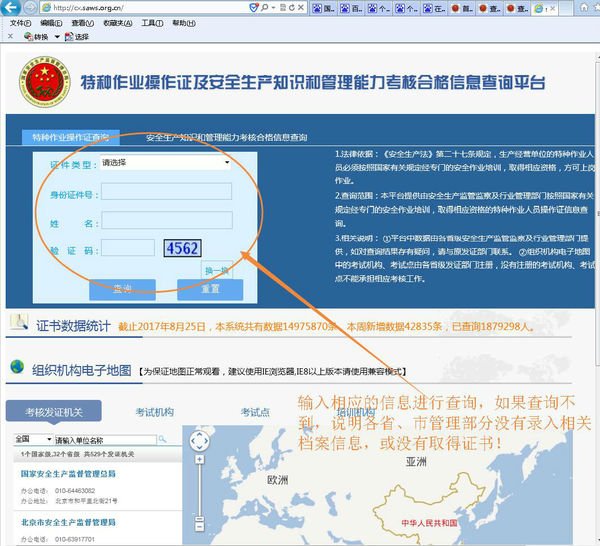Click the 身份证件号 input field
The image size is (600, 546).
(x=166, y=191)
